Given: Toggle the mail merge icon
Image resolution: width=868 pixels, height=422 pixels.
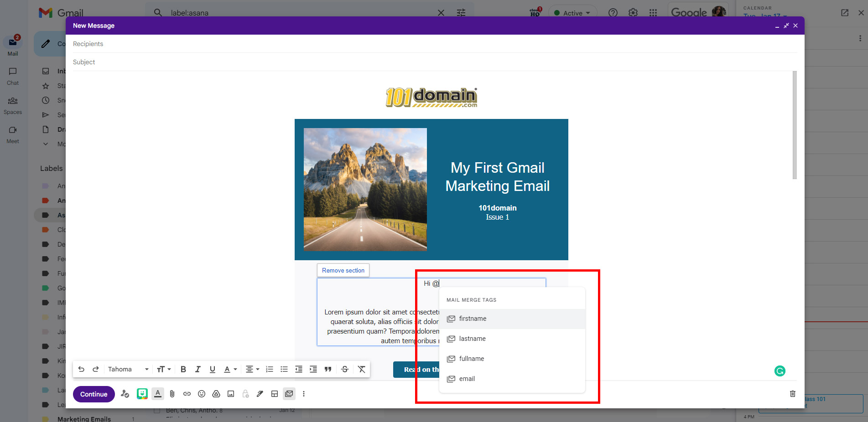Looking at the screenshot, I should coord(289,394).
